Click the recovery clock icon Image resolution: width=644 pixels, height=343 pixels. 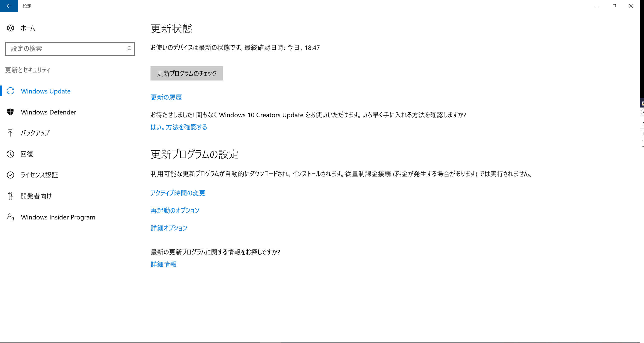coord(10,154)
